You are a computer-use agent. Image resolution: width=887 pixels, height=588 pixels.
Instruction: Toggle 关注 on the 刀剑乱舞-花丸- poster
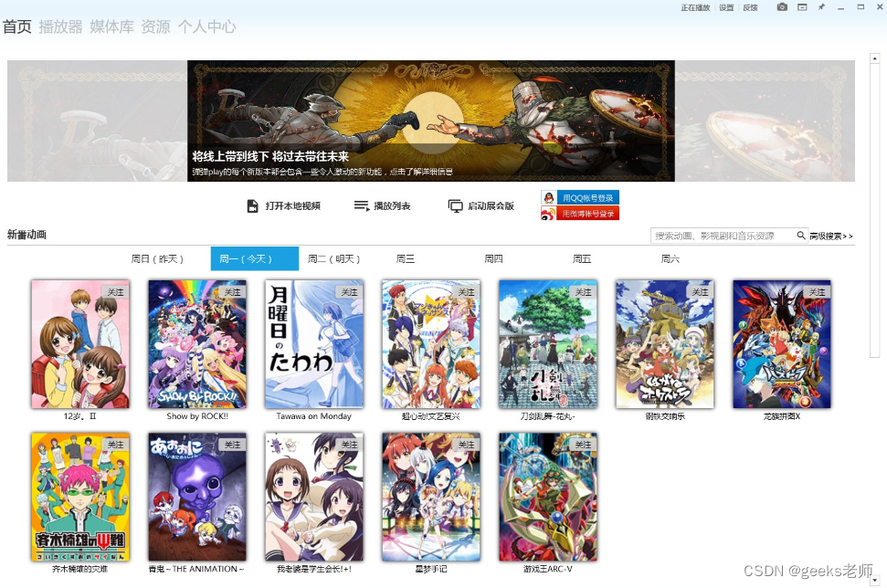[583, 292]
